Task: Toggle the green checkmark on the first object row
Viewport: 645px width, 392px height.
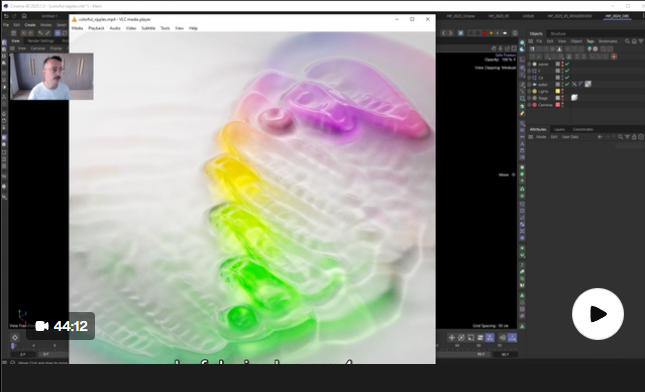Action: [x=567, y=64]
